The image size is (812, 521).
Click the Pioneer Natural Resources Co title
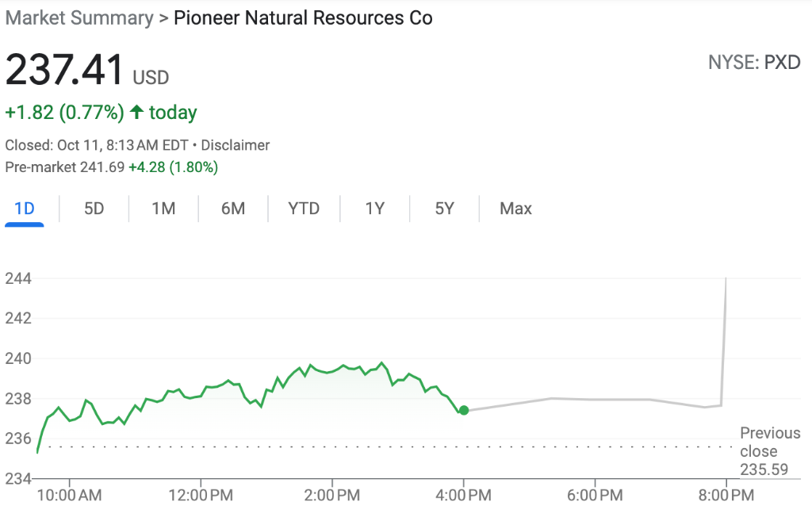coord(303,18)
